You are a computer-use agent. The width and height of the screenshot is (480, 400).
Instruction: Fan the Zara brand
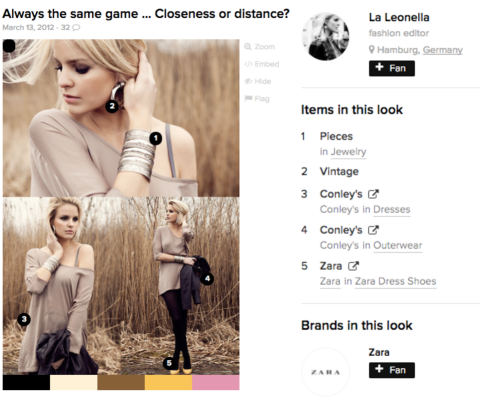point(392,370)
